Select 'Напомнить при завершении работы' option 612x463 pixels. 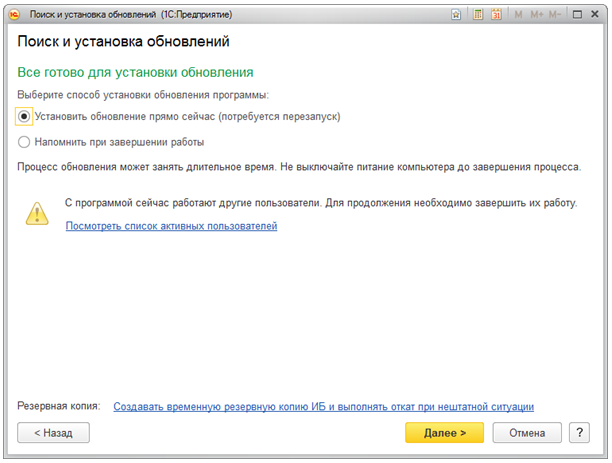25,142
